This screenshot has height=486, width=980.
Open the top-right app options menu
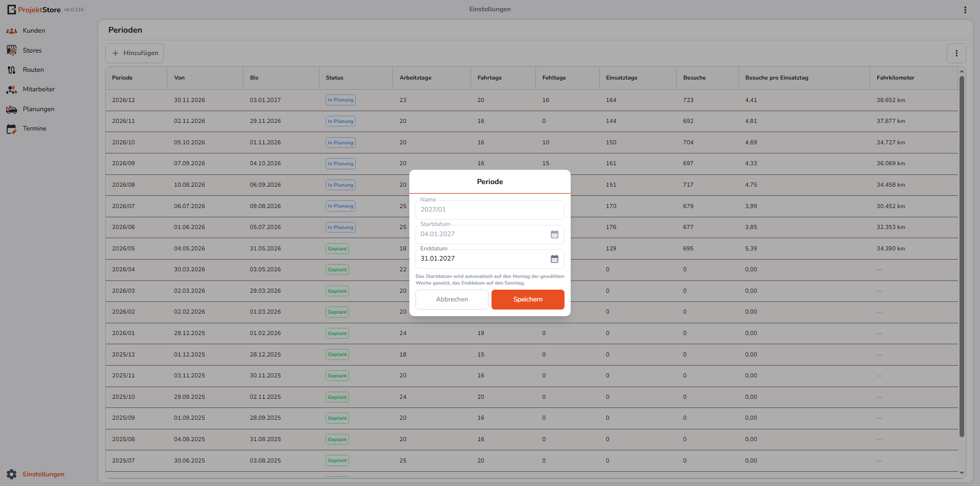(965, 10)
